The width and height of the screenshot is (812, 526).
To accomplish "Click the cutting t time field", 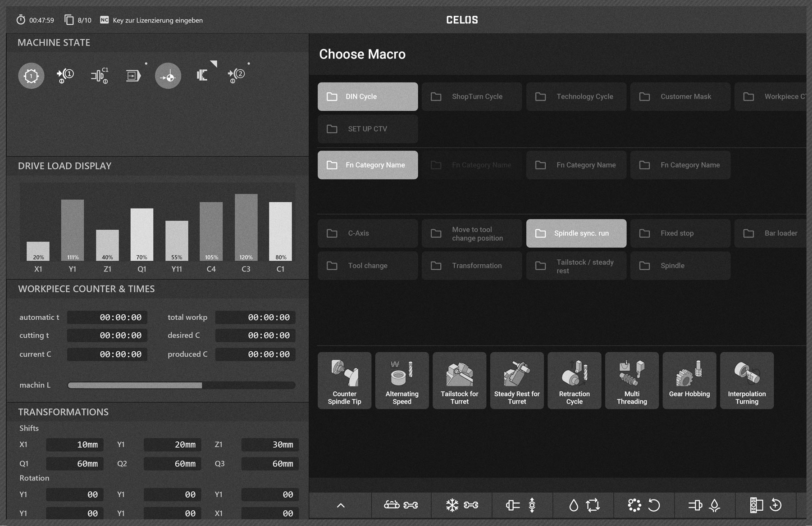I will [107, 336].
